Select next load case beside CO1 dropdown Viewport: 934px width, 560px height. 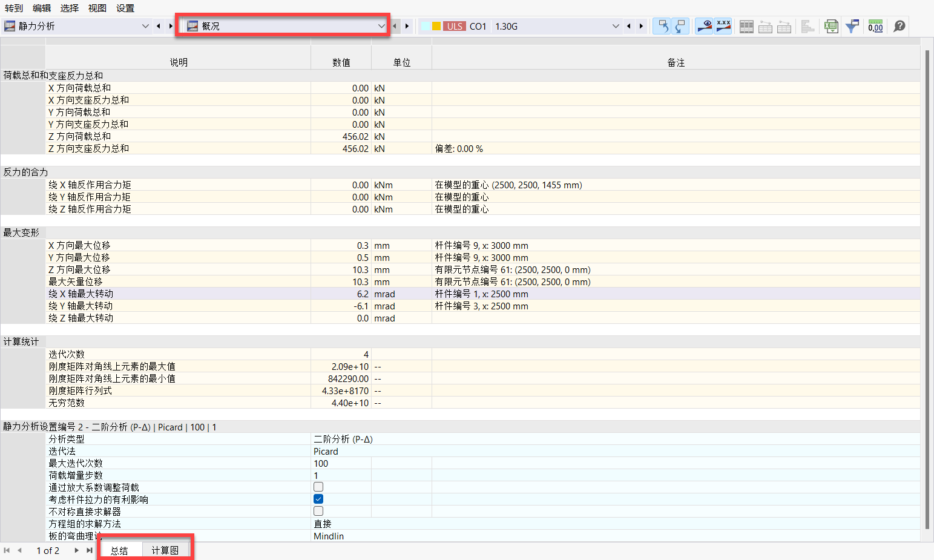click(641, 26)
